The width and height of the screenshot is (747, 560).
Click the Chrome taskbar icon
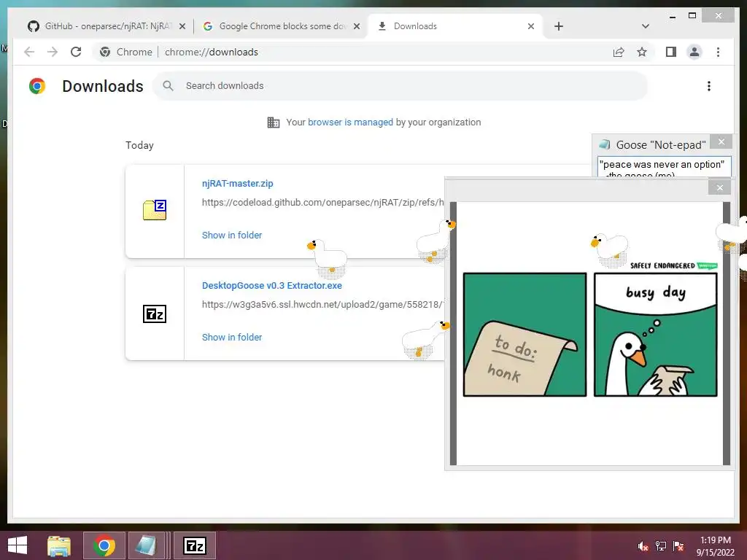[x=104, y=545]
